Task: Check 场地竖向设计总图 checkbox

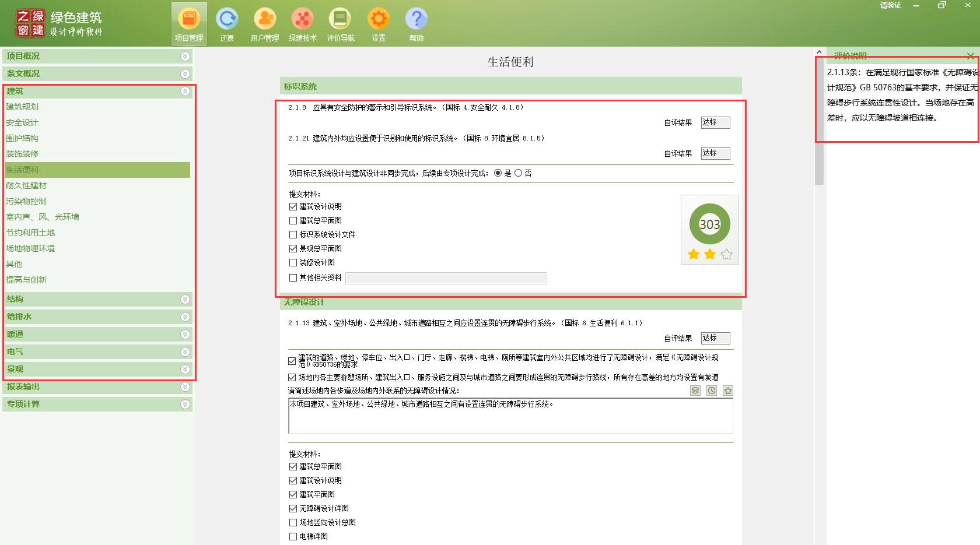Action: pos(293,522)
